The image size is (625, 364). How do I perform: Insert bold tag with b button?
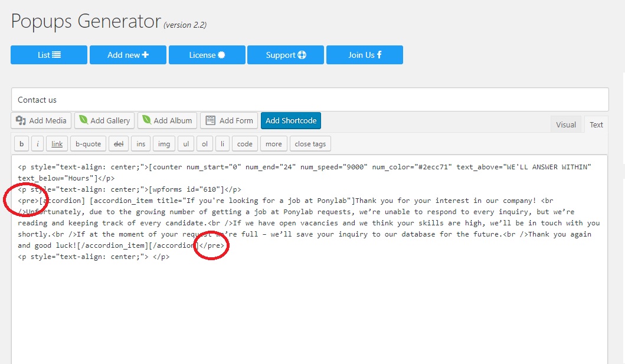[21, 143]
